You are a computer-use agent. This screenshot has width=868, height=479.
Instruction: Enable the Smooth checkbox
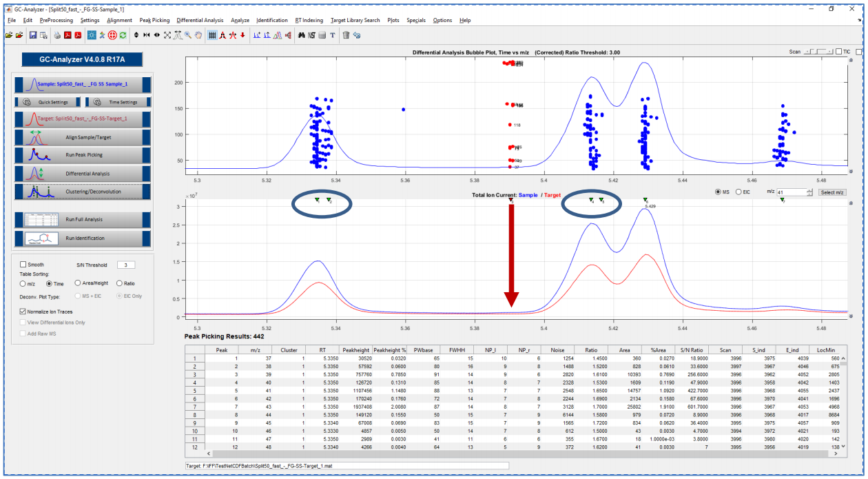24,265
